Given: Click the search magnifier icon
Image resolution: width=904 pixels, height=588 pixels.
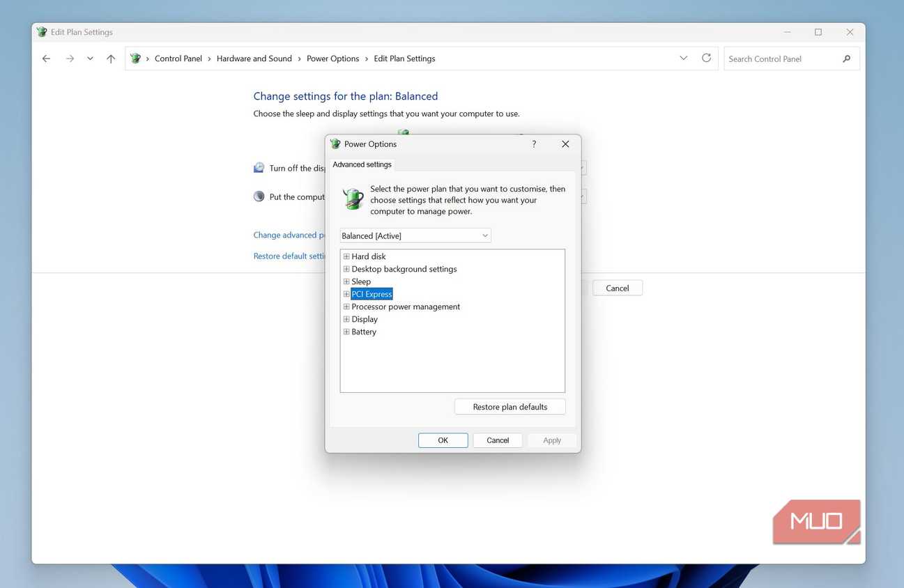Looking at the screenshot, I should tap(846, 59).
